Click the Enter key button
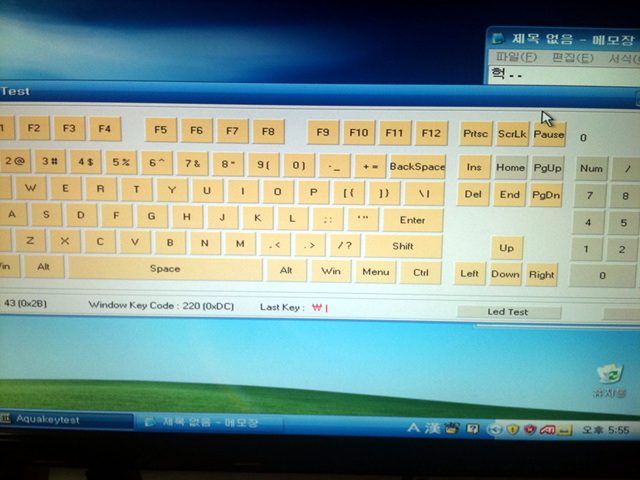640x480 pixels. coord(413,220)
